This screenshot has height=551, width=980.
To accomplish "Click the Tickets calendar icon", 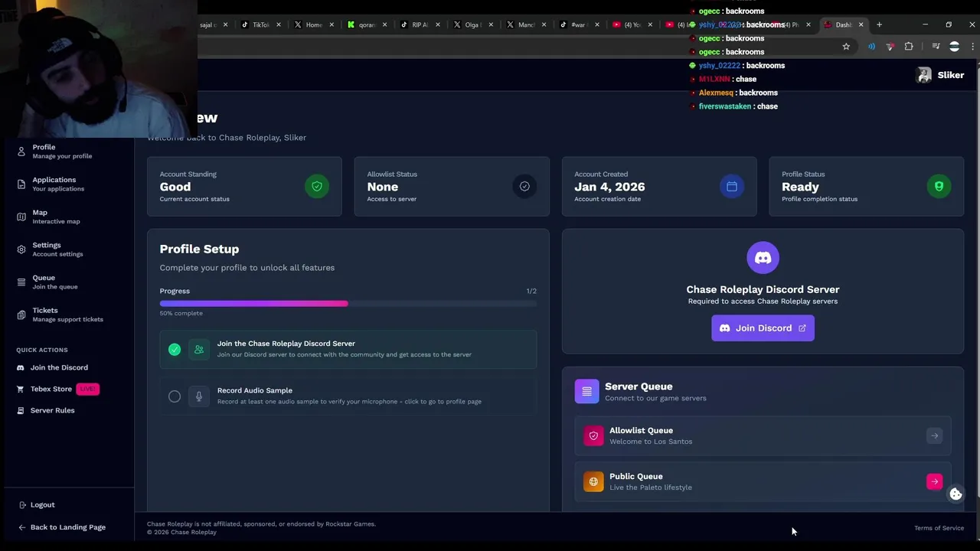I will pyautogui.click(x=21, y=315).
